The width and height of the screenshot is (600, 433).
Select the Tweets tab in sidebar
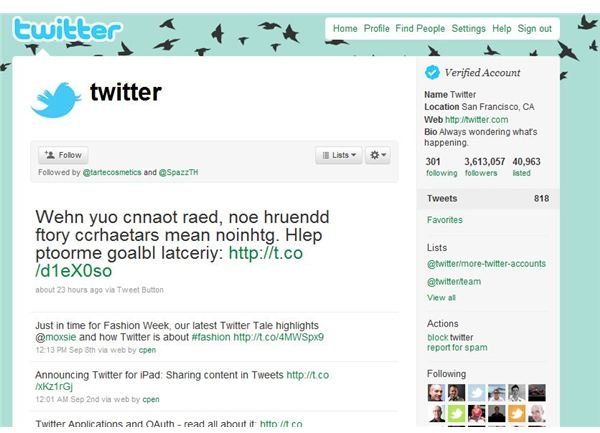pos(488,198)
